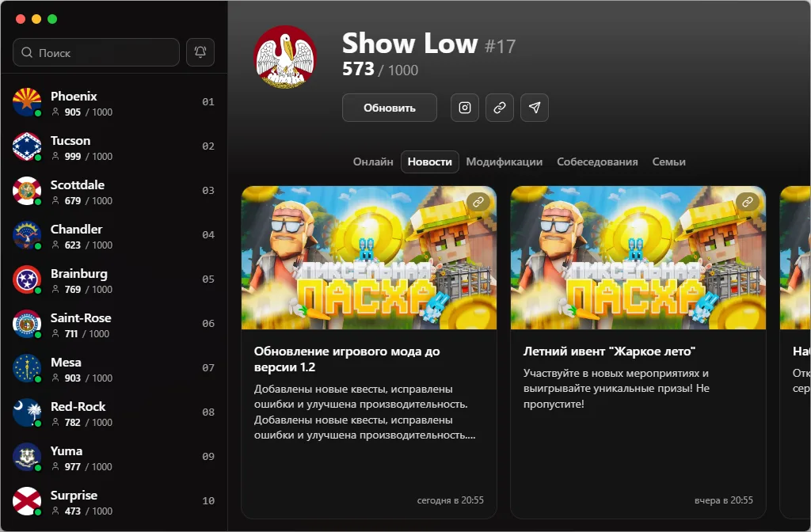
Task: Switch to the Онлайн tab
Action: (373, 161)
